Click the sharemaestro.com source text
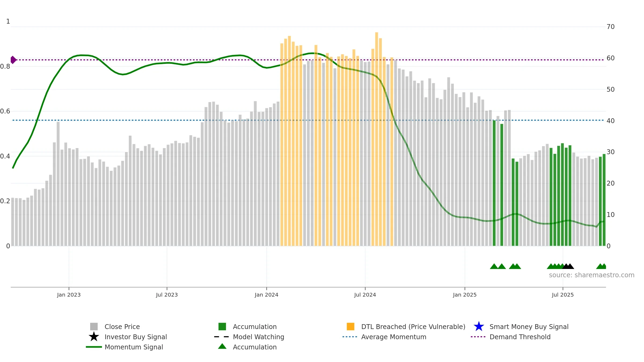 coord(592,275)
